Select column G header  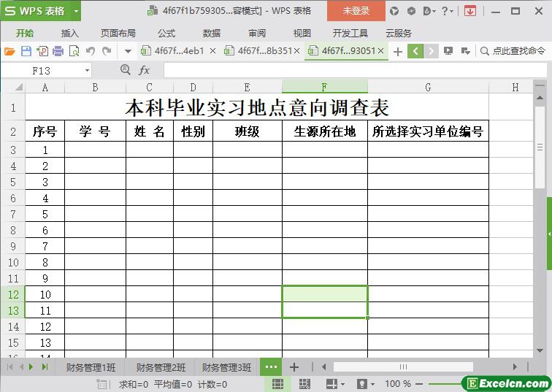pos(428,87)
